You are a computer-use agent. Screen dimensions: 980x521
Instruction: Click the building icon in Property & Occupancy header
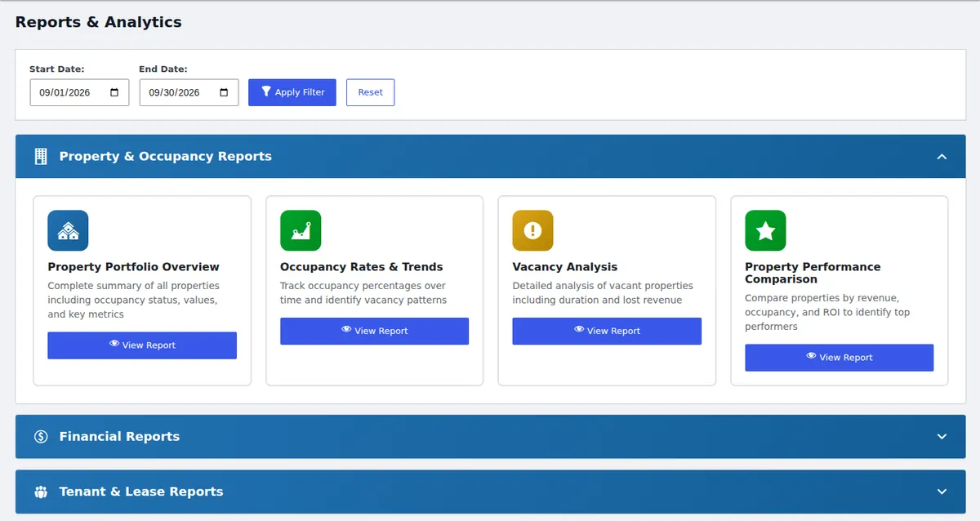(41, 156)
